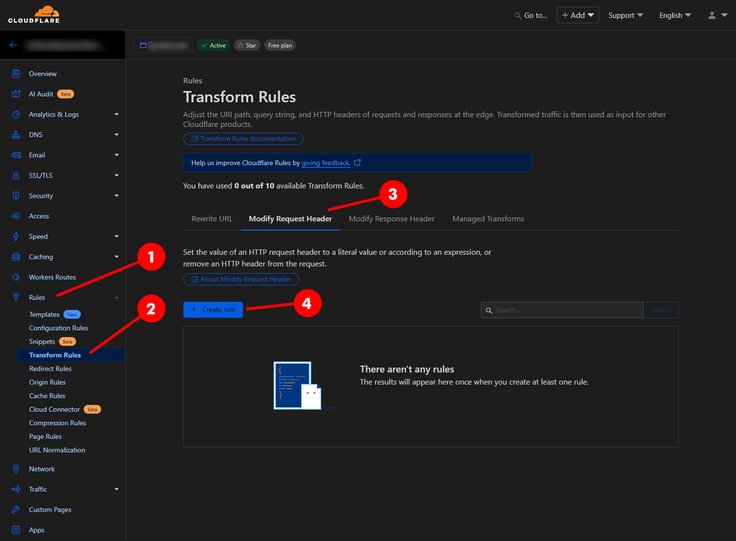Open Templates in Rules submenu
Screen dimensions: 736x541
point(44,314)
